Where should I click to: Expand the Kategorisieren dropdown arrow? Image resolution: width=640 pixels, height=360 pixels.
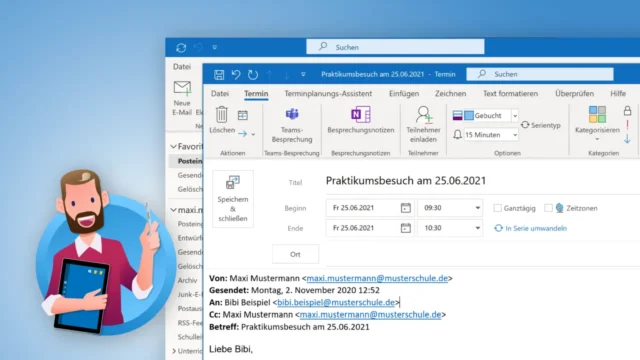tap(597, 140)
